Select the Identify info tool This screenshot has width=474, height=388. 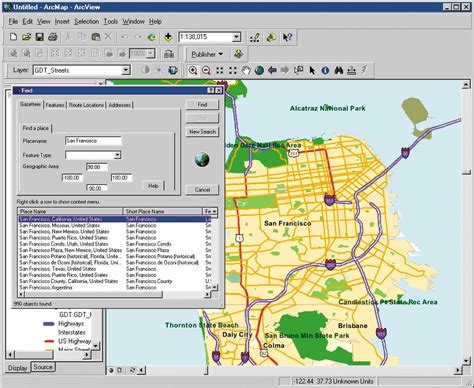click(x=325, y=70)
